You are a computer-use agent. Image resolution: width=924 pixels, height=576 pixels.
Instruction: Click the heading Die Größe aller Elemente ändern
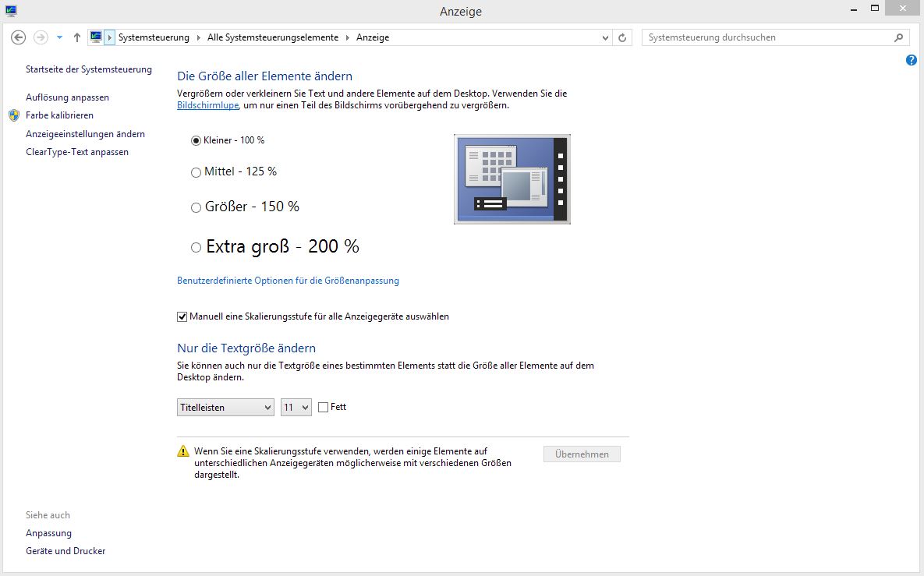(x=264, y=76)
